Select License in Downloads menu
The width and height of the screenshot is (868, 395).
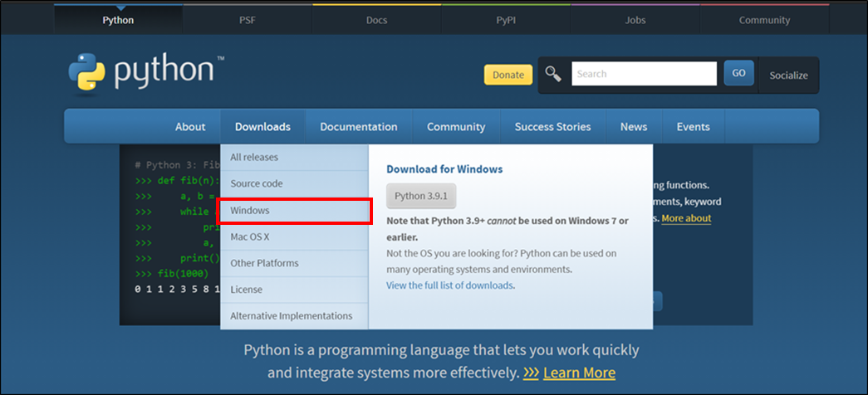click(x=294, y=290)
